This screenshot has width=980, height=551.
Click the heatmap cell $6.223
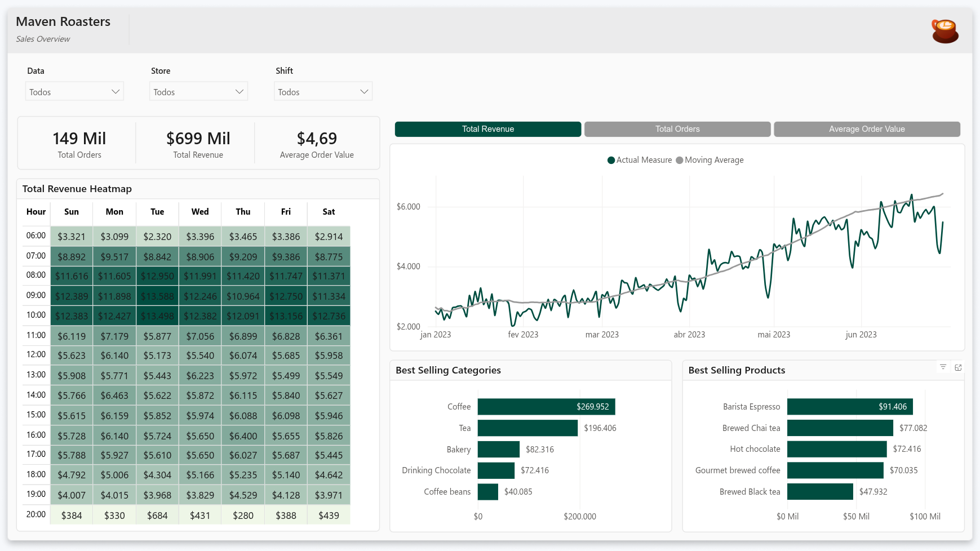point(200,376)
